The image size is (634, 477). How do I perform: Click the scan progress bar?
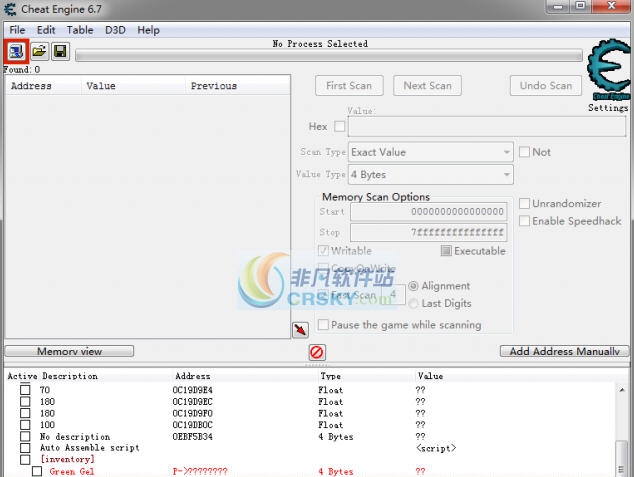pyautogui.click(x=329, y=56)
